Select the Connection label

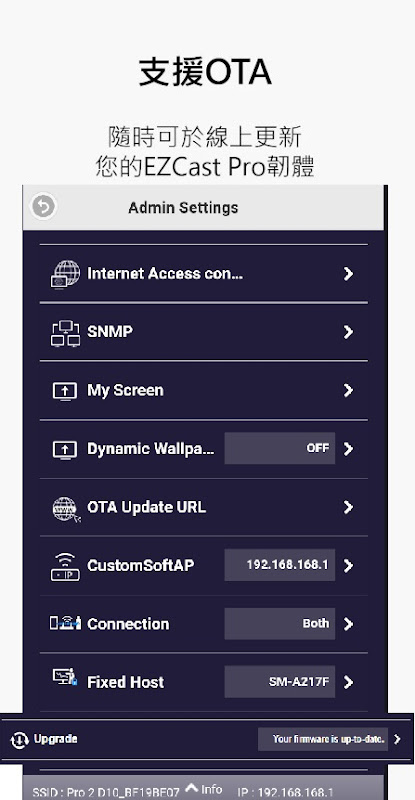pos(128,624)
